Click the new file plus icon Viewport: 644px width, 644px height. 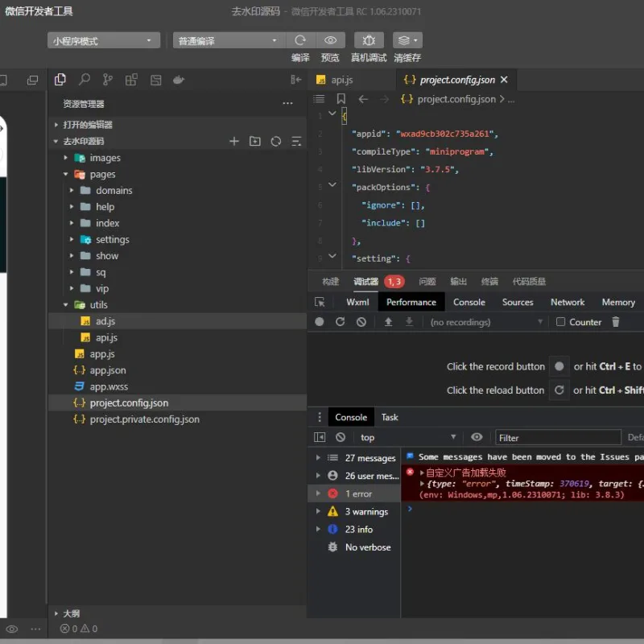(234, 142)
